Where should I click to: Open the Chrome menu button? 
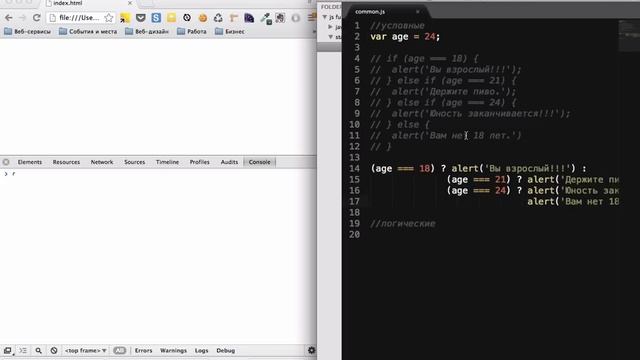pos(312,18)
